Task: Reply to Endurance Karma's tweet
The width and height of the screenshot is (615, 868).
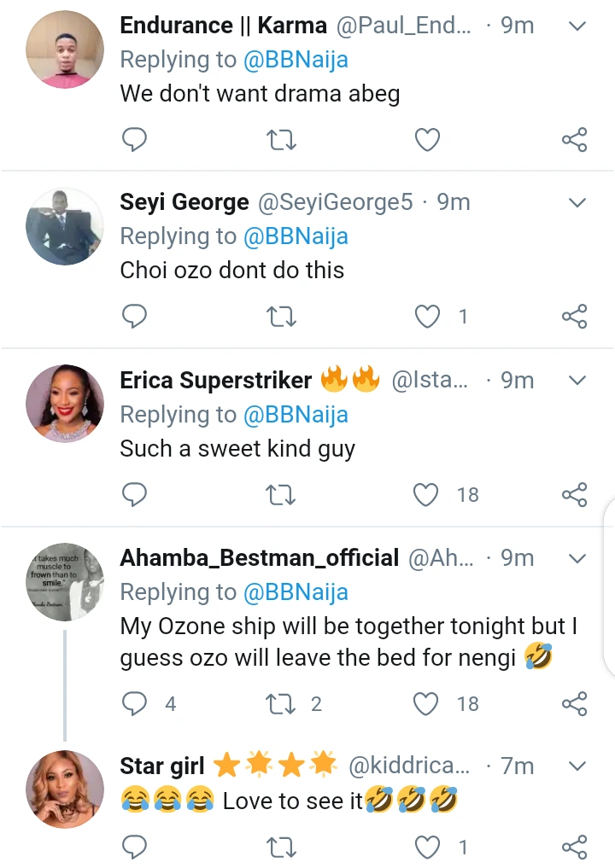Action: pos(134,139)
